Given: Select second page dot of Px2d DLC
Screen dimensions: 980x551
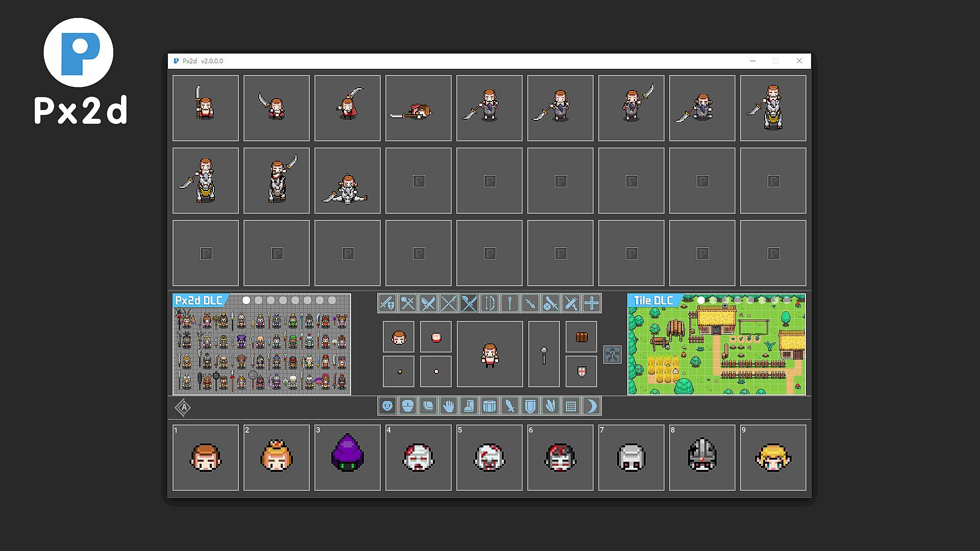Looking at the screenshot, I should (x=259, y=300).
